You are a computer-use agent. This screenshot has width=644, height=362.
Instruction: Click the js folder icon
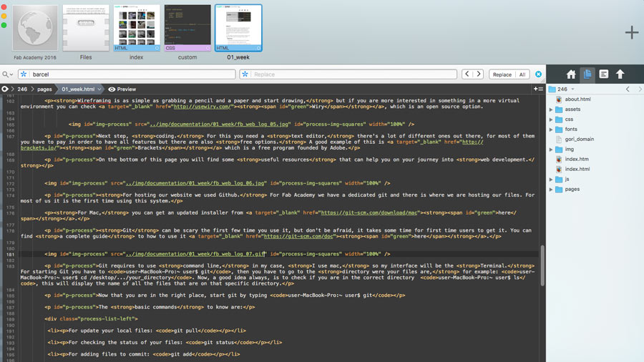click(x=559, y=180)
